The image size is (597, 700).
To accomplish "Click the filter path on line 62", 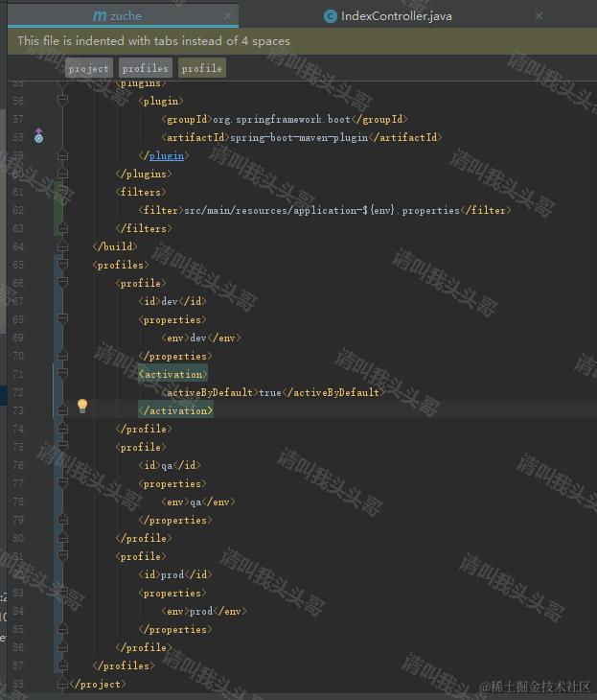I will 322,210.
